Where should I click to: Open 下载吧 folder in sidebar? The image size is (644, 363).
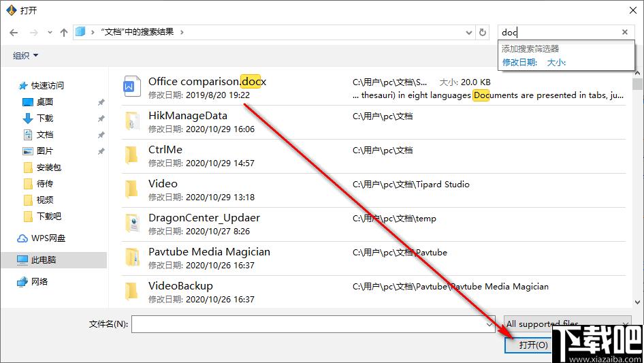click(x=42, y=217)
